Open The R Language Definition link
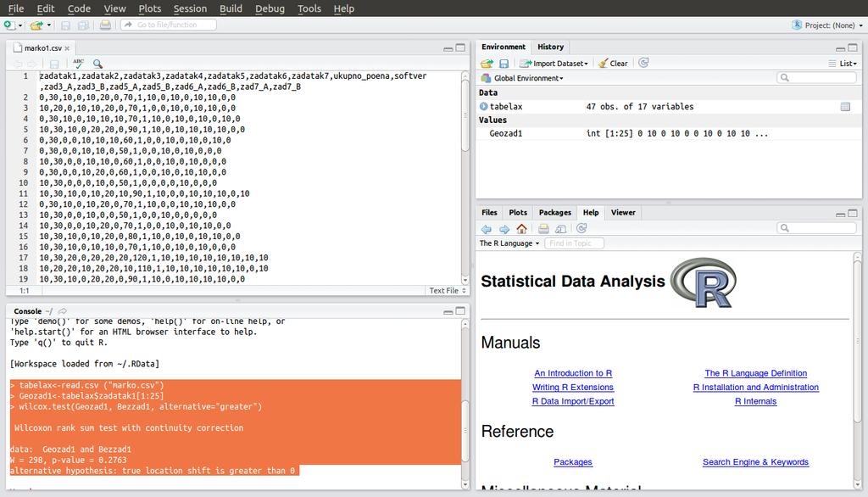Screen dimensions: 868x497 coord(755,373)
